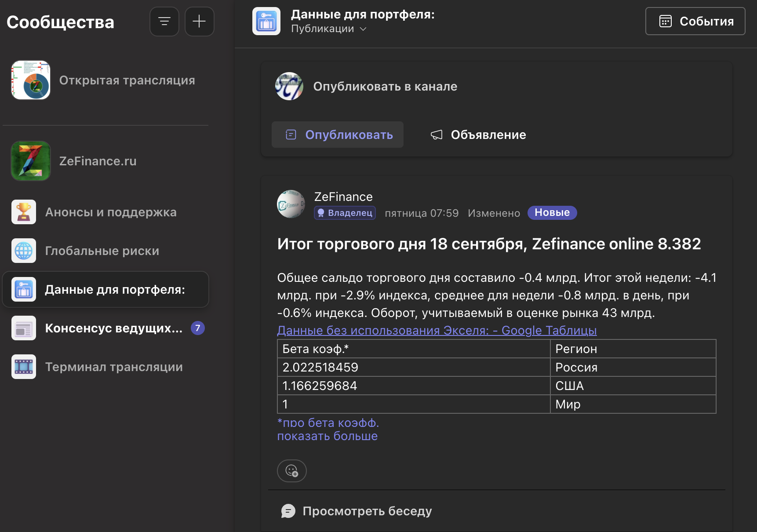Viewport: 757px width, 532px height.
Task: Open Просмотреть беседу conversation view
Action: click(x=357, y=511)
